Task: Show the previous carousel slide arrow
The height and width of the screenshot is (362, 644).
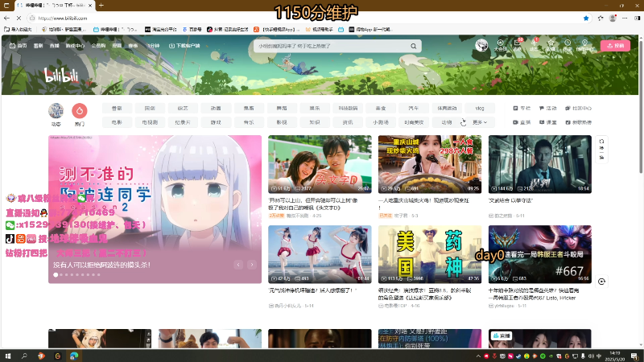Action: (238, 265)
